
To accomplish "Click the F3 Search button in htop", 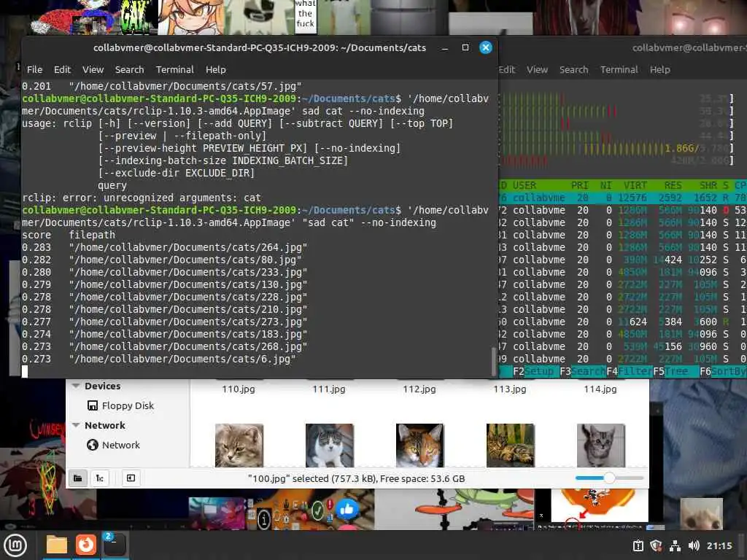I will (x=583, y=371).
